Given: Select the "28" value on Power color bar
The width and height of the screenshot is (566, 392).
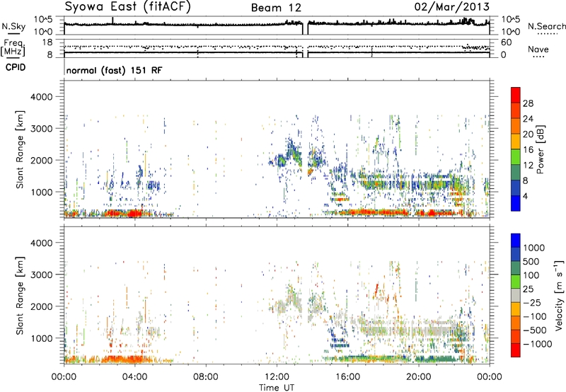Looking at the screenshot, I should [528, 103].
